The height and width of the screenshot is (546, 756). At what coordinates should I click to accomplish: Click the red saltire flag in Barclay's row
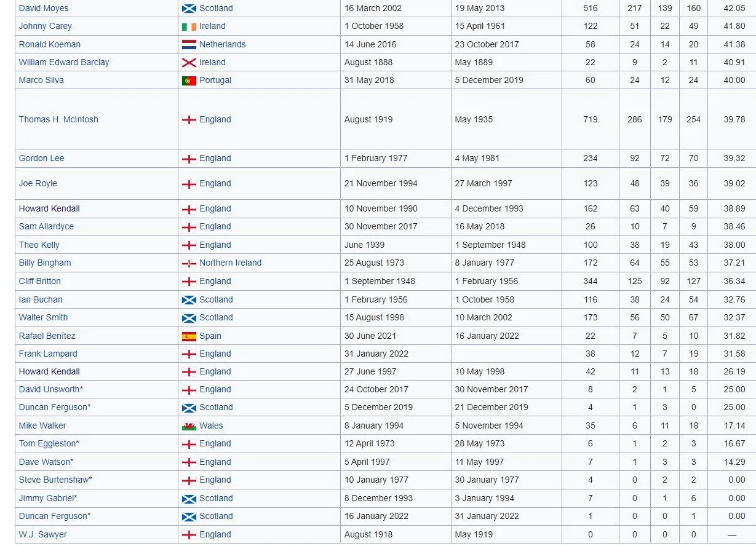[189, 63]
